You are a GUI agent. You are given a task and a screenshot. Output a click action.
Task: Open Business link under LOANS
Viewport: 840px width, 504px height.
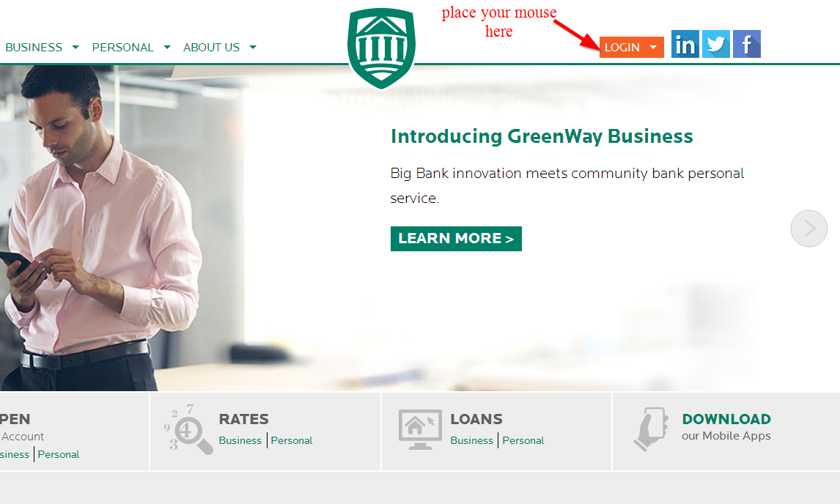click(471, 440)
